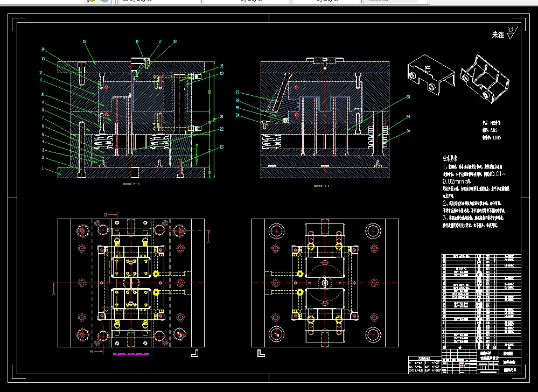Select part balloon number 5
This screenshot has width=538, height=392.
tap(43, 135)
